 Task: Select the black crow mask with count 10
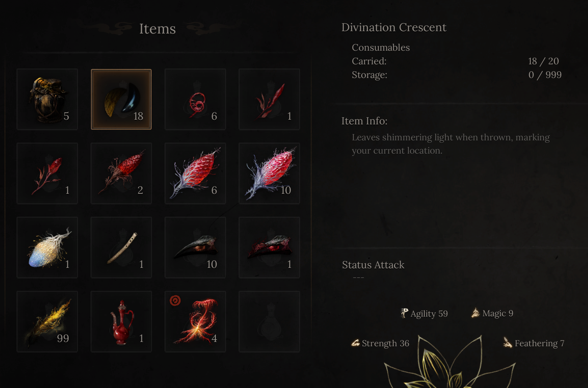point(195,248)
